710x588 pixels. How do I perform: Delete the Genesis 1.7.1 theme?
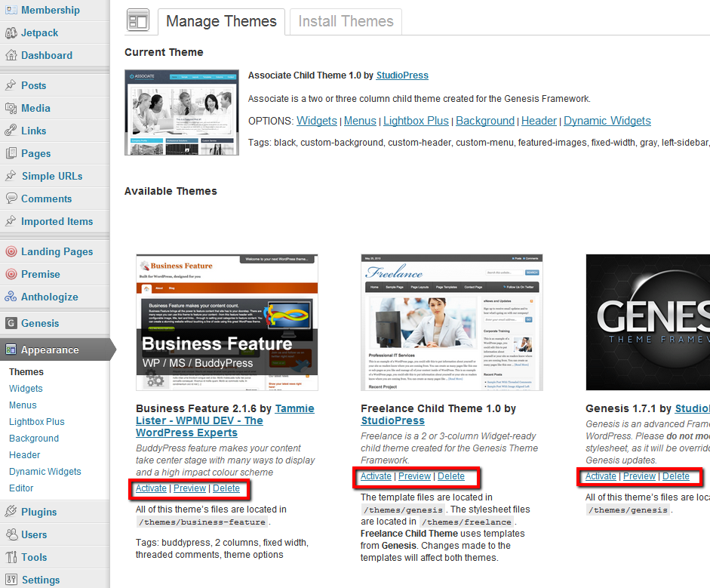(x=676, y=476)
